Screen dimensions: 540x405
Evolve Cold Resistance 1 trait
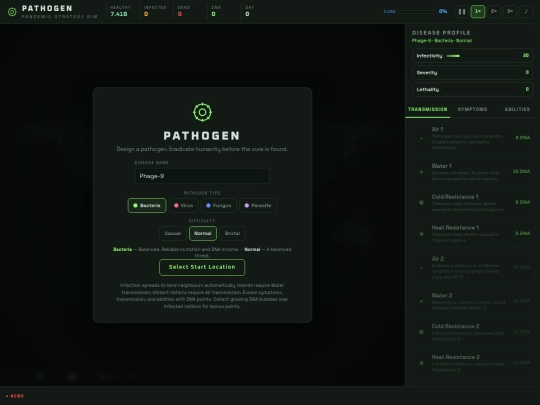pos(472,202)
